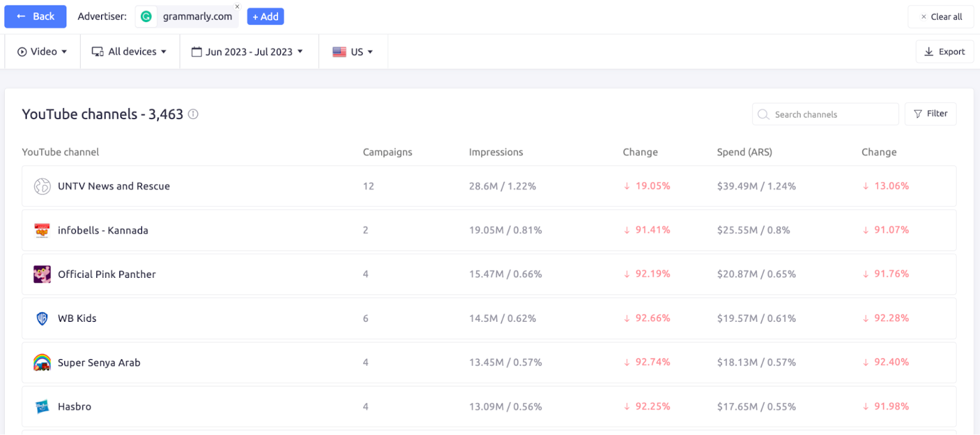Click the info icon next to YouTube channels count
Viewport: 980px width, 435px height.
[193, 114]
